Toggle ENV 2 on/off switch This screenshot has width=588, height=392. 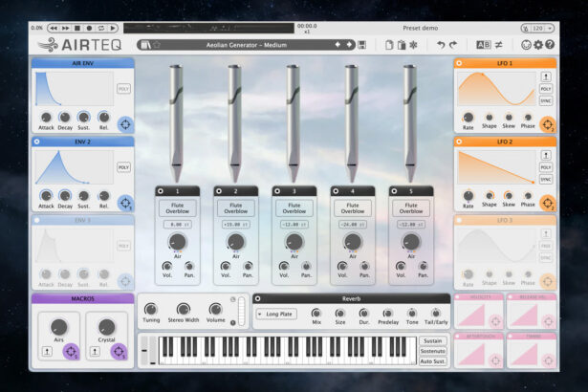(x=36, y=142)
